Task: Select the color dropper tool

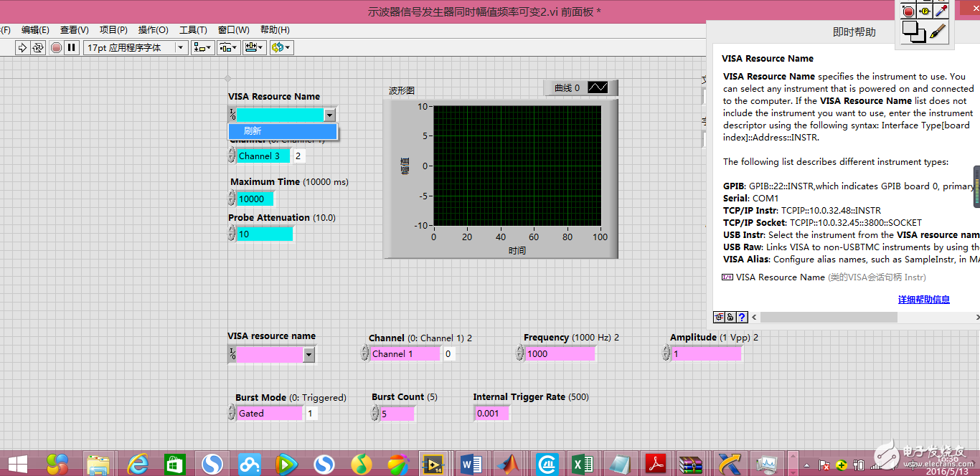Action: click(941, 11)
